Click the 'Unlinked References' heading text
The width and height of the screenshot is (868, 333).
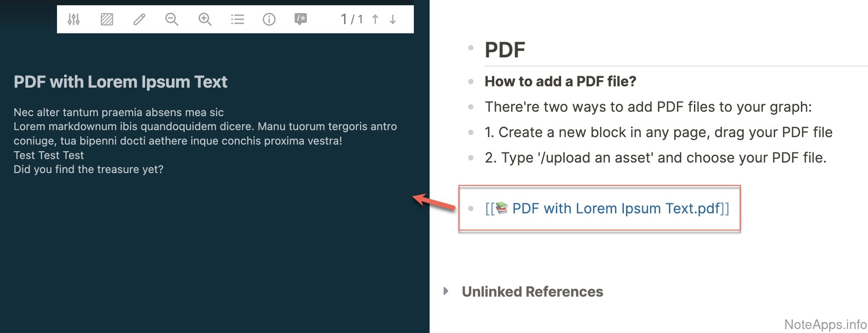tap(532, 292)
